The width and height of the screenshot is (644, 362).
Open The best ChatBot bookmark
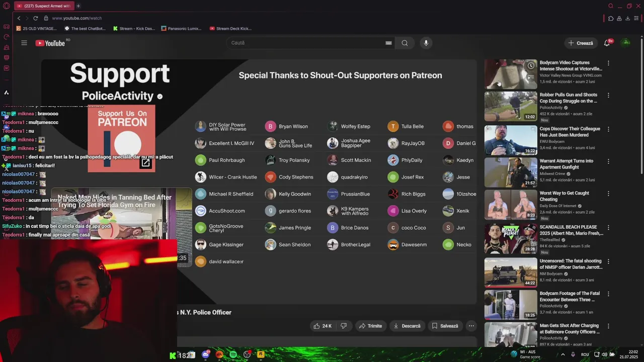85,29
